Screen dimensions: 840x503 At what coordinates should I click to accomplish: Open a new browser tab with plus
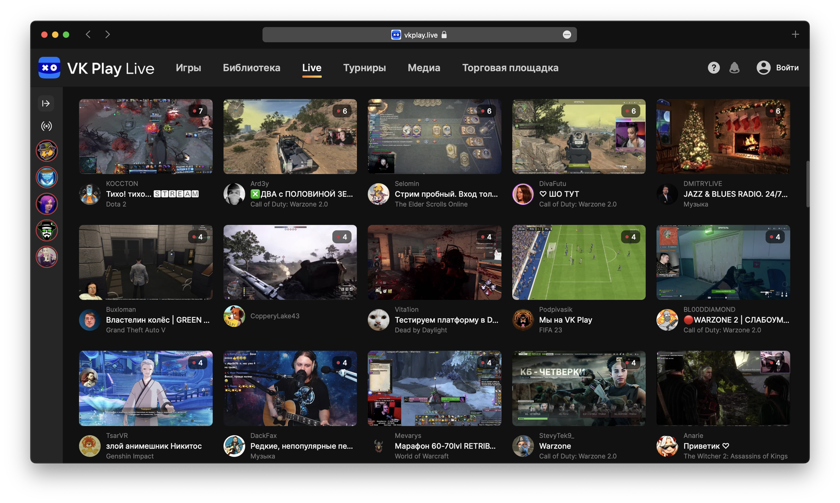pyautogui.click(x=796, y=34)
